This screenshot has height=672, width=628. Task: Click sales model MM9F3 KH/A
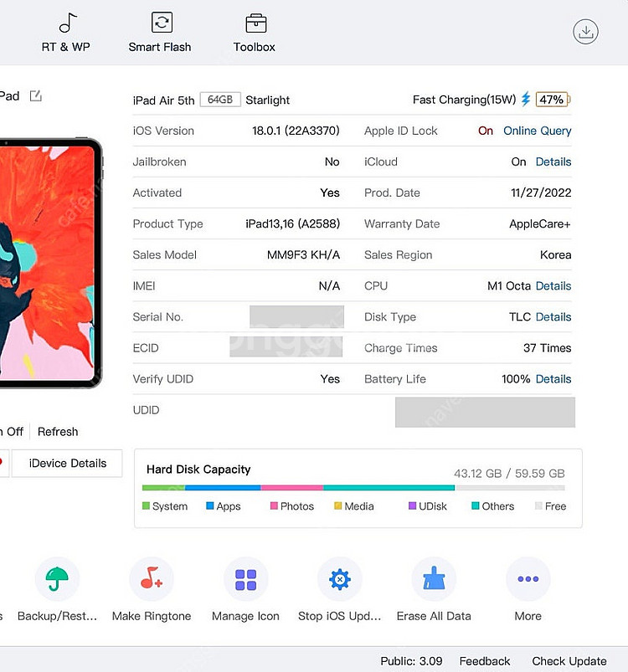303,255
